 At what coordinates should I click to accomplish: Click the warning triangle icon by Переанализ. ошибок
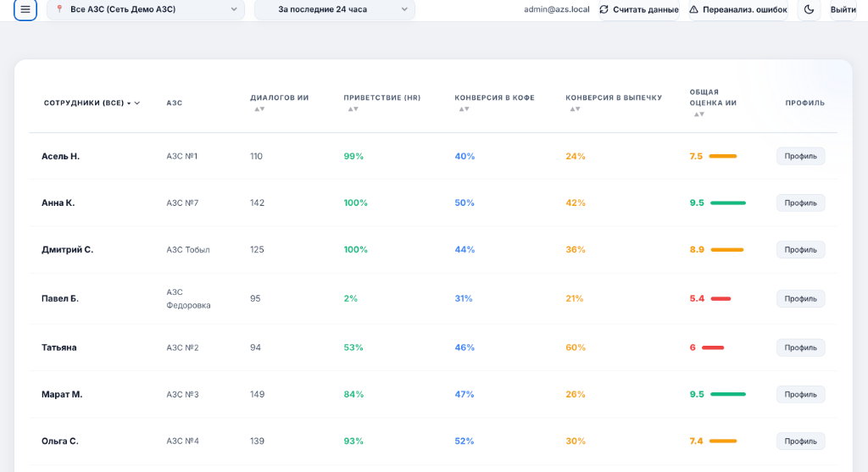[693, 9]
